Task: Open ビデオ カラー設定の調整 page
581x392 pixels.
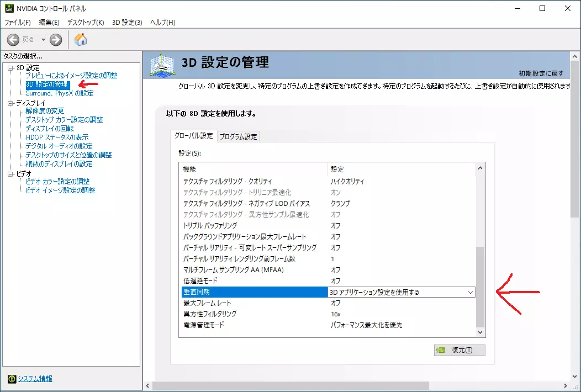Action: 57,182
